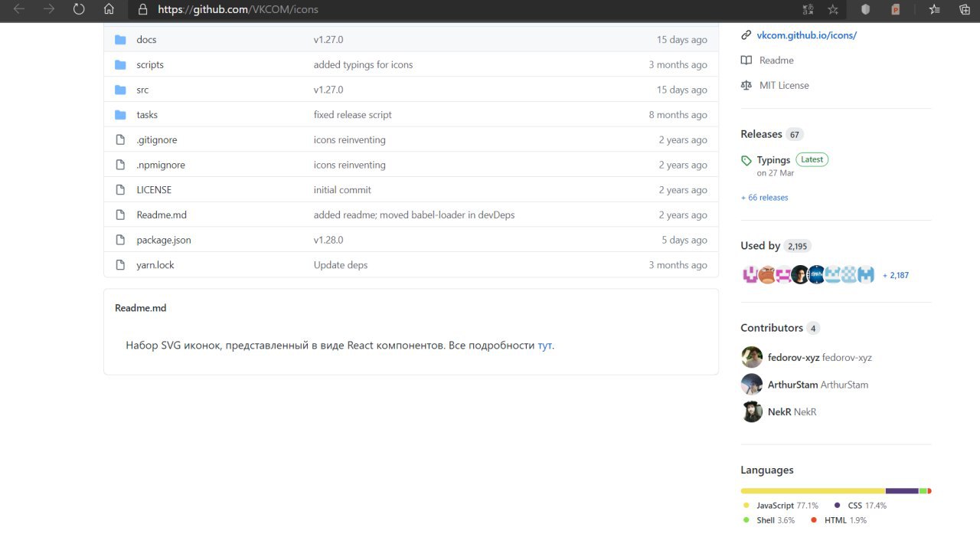Go to browser home icon
980x534 pixels.
109,10
